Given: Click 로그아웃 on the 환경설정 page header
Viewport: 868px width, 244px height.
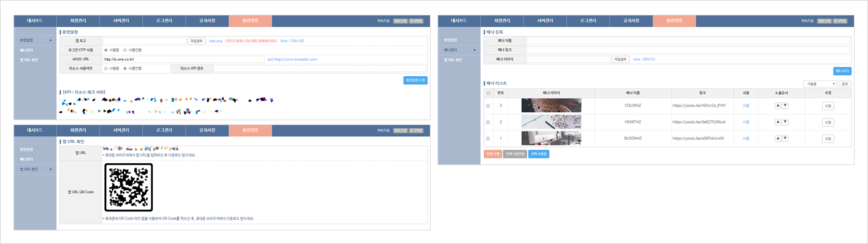Looking at the screenshot, I should 417,21.
